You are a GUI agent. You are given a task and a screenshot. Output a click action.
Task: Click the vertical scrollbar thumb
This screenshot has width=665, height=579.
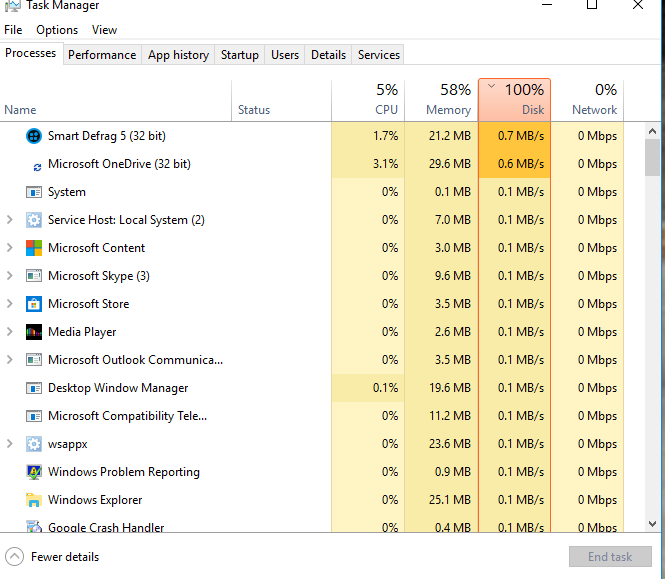click(x=652, y=157)
